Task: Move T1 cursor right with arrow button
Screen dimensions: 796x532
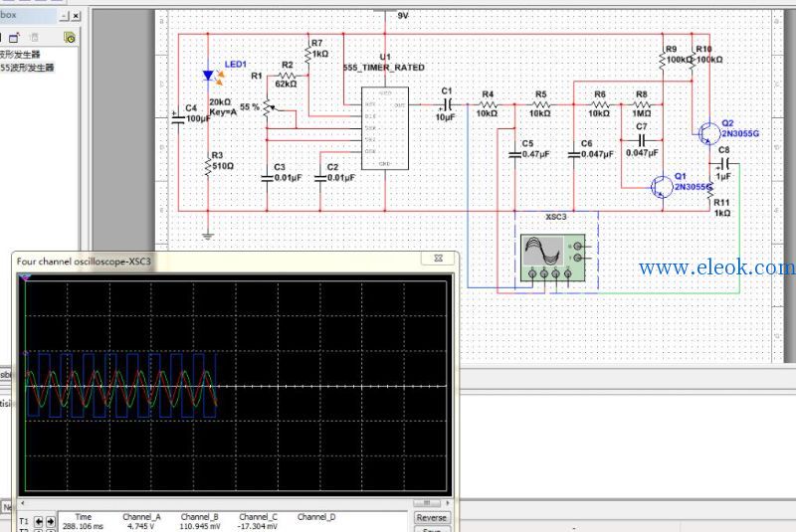Action: [x=51, y=521]
